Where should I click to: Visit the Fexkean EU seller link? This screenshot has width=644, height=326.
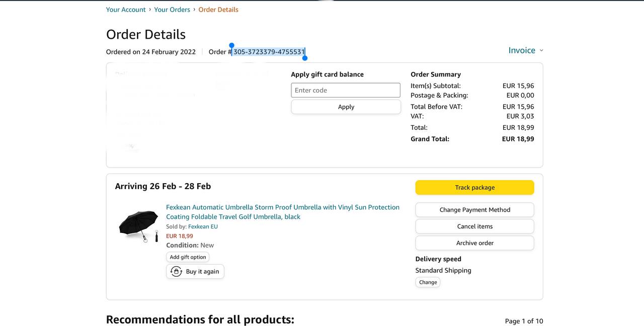(203, 227)
